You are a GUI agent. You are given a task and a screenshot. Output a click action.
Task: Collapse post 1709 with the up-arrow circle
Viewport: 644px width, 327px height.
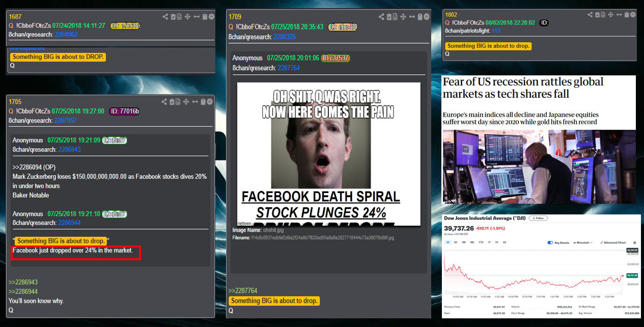tap(427, 17)
